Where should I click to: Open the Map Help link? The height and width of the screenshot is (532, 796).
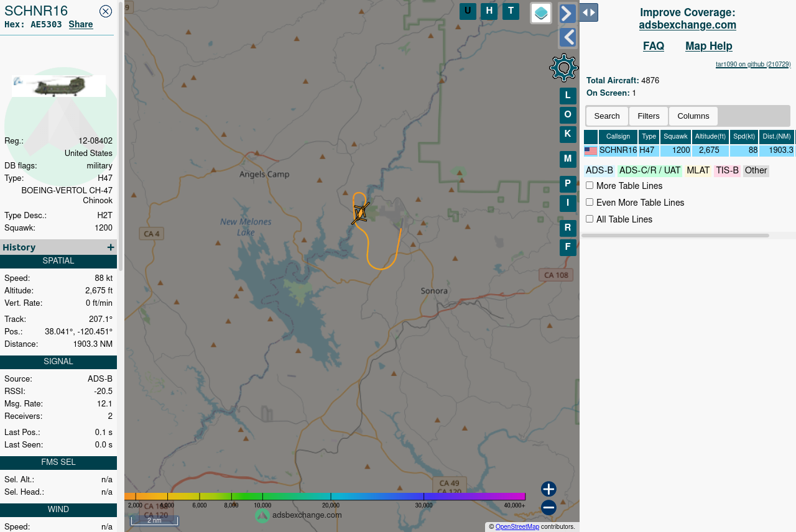[x=709, y=46]
